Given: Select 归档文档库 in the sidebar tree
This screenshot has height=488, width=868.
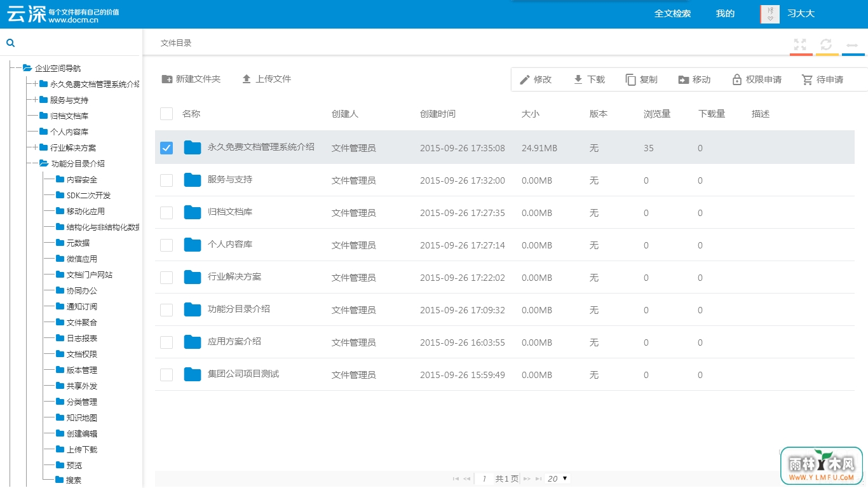Looking at the screenshot, I should (x=69, y=116).
